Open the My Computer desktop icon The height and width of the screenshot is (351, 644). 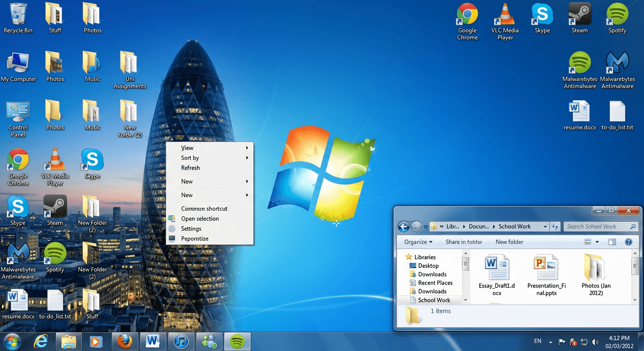coord(18,67)
